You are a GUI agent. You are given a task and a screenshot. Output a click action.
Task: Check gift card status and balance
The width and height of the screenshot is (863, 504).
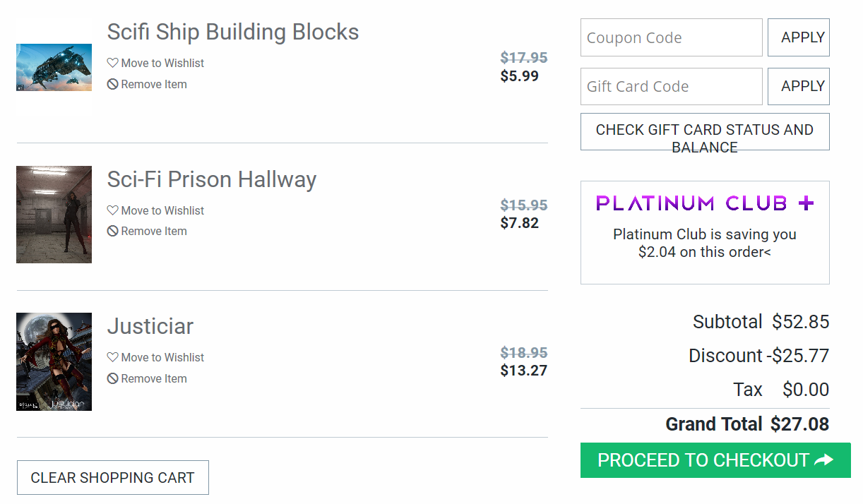click(705, 131)
